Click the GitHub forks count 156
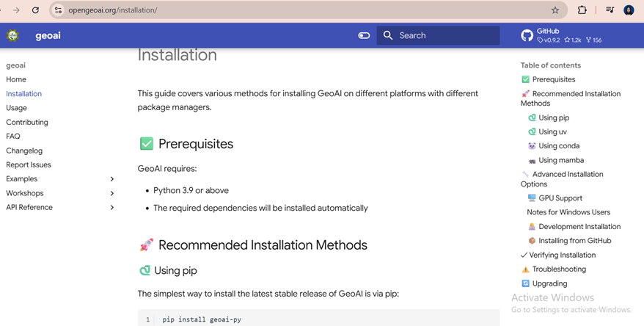Screen dimensions: 644x326 click(x=594, y=40)
